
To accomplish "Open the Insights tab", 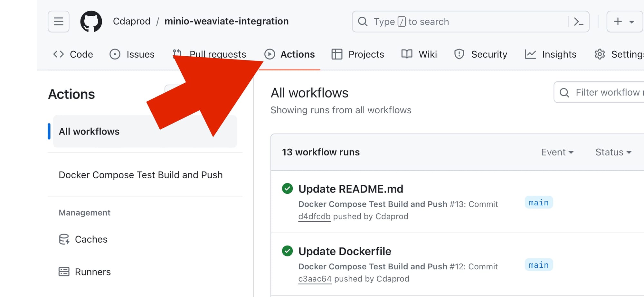I will (x=551, y=54).
